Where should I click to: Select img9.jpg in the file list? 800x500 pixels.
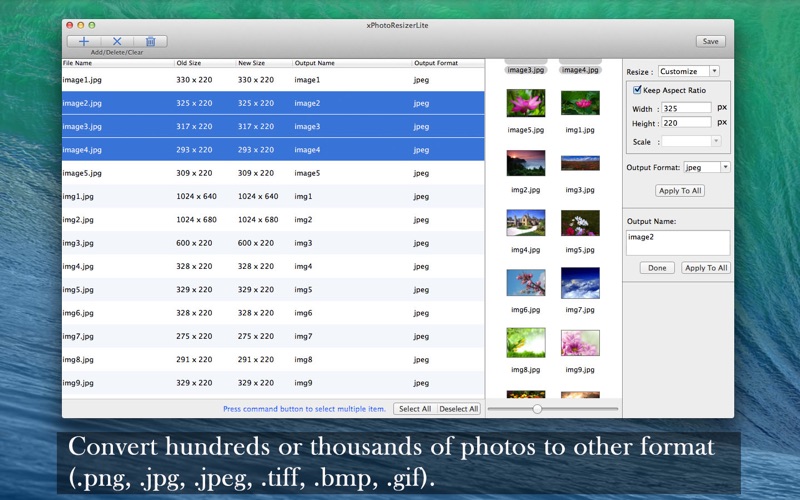pos(273,383)
